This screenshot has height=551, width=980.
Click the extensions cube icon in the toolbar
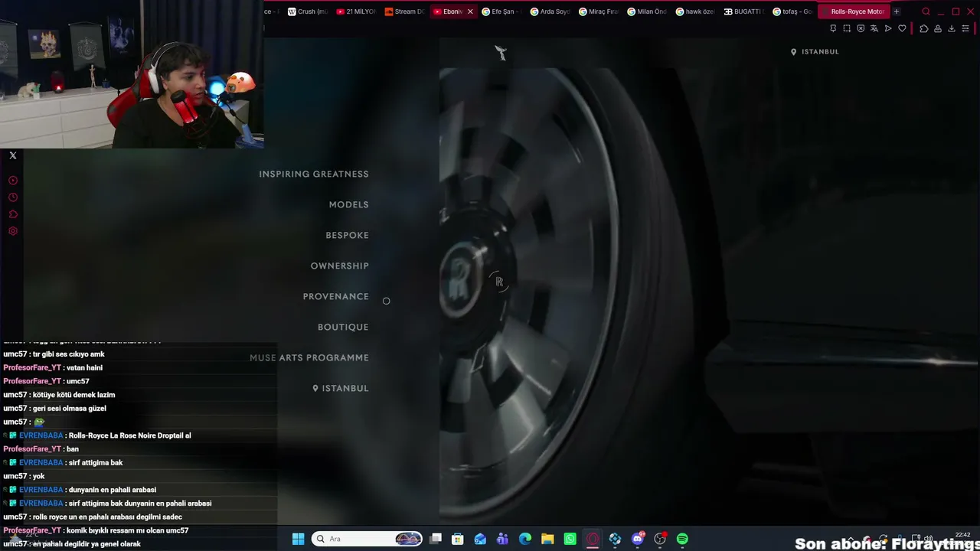click(924, 28)
